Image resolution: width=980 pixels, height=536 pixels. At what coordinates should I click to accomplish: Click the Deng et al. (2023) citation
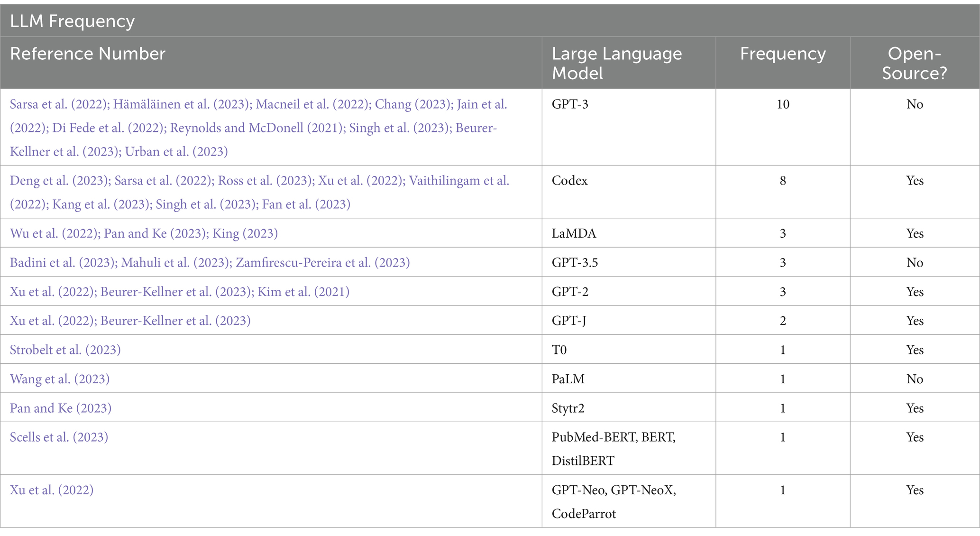click(60, 181)
